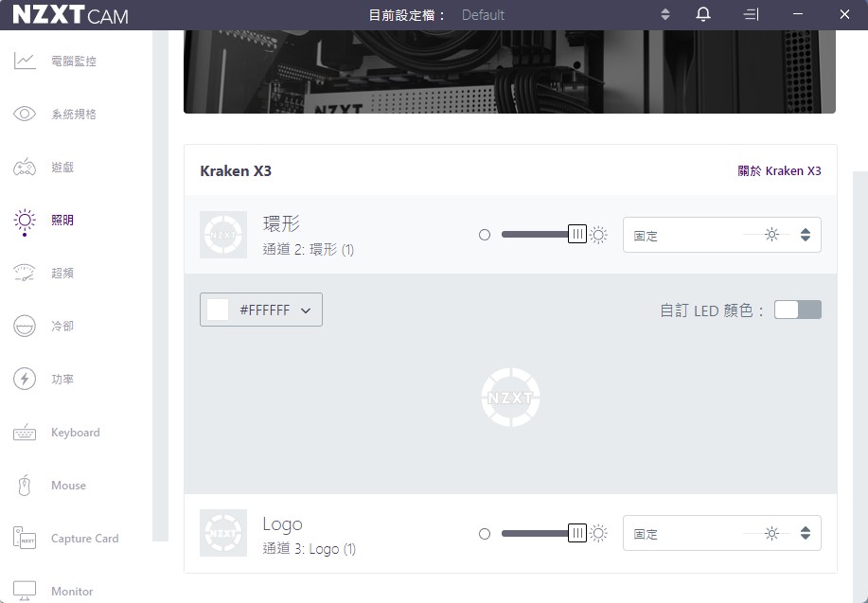This screenshot has width=868, height=603.
Task: Go to 冷卻 menu item
Action: point(62,327)
